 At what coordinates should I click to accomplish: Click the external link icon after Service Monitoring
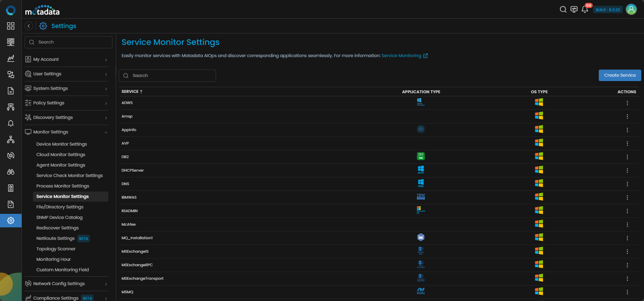(426, 56)
